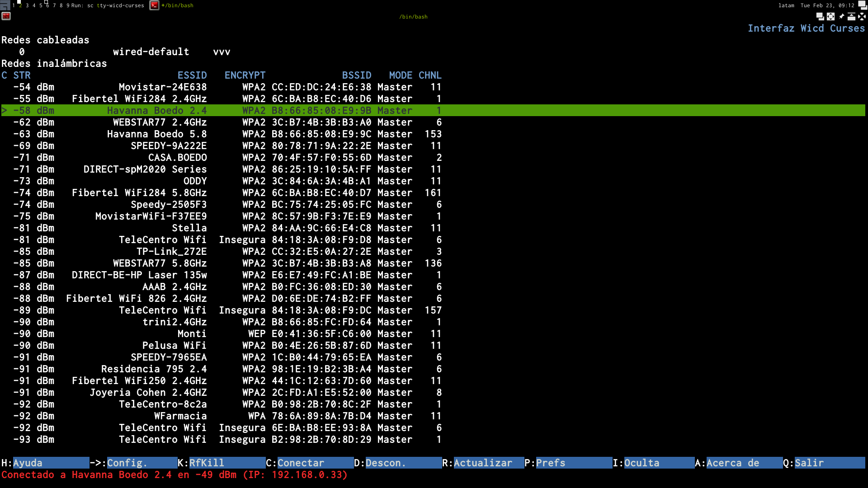
Task: Click Actualizar to refresh networks
Action: coord(489,463)
